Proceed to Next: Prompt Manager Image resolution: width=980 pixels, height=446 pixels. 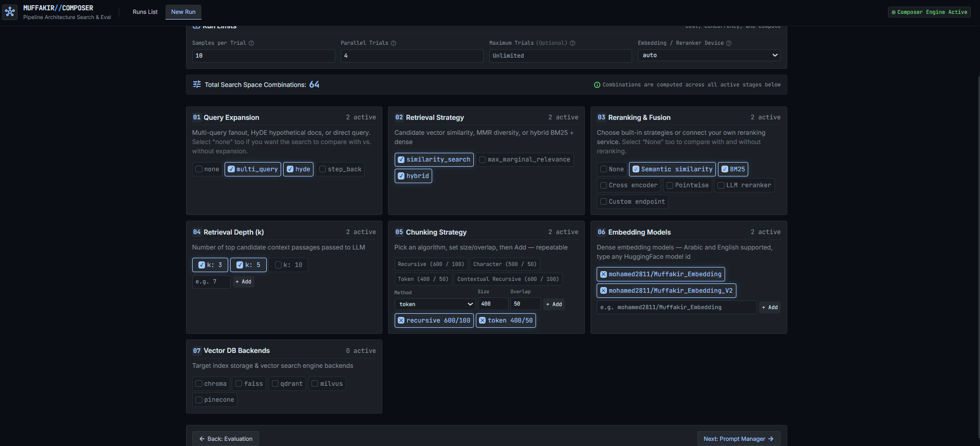(x=738, y=439)
